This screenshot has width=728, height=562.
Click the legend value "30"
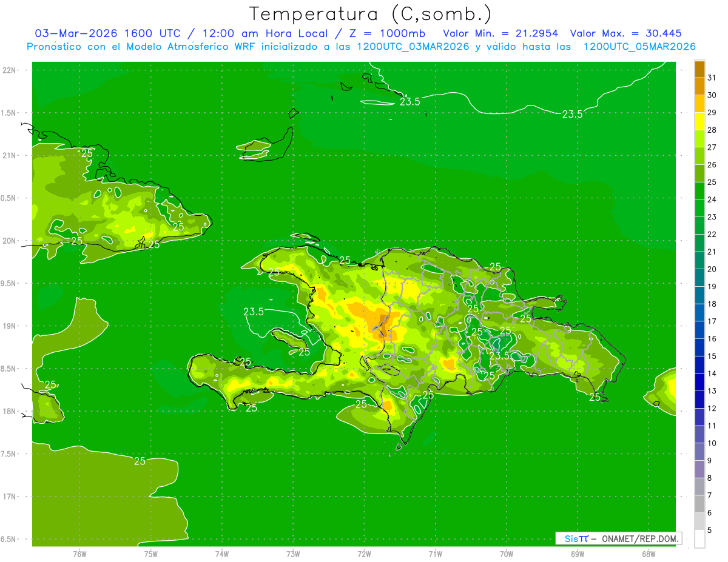click(x=712, y=95)
